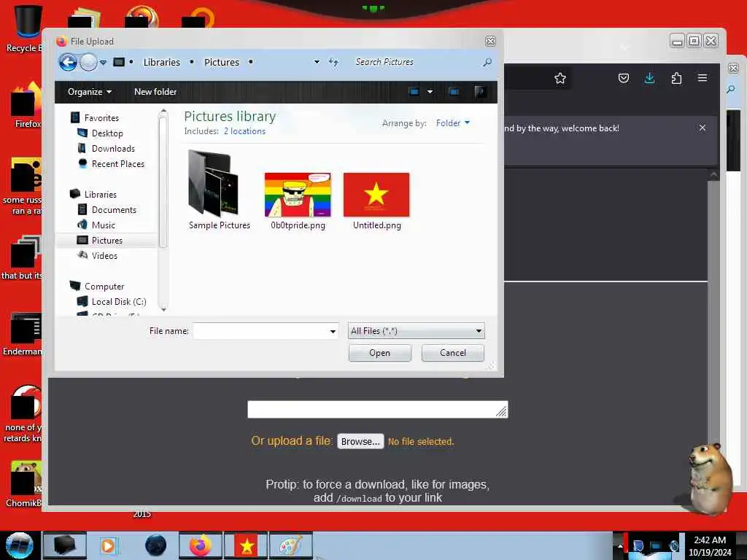Close the File Upload dialog
The height and width of the screenshot is (560, 747).
point(490,42)
